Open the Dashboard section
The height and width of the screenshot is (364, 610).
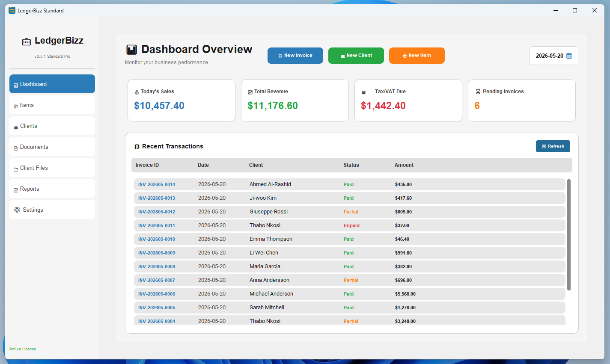click(52, 84)
